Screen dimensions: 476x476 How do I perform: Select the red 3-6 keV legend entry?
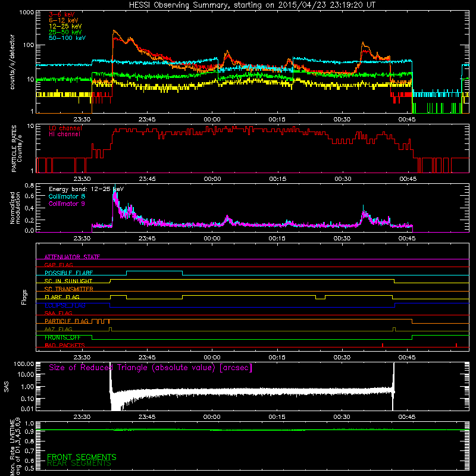pyautogui.click(x=62, y=14)
